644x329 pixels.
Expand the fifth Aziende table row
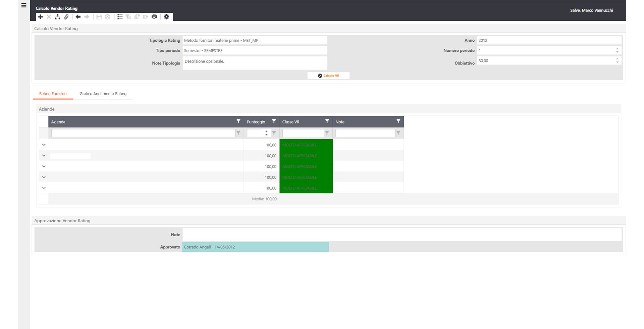pyautogui.click(x=44, y=188)
